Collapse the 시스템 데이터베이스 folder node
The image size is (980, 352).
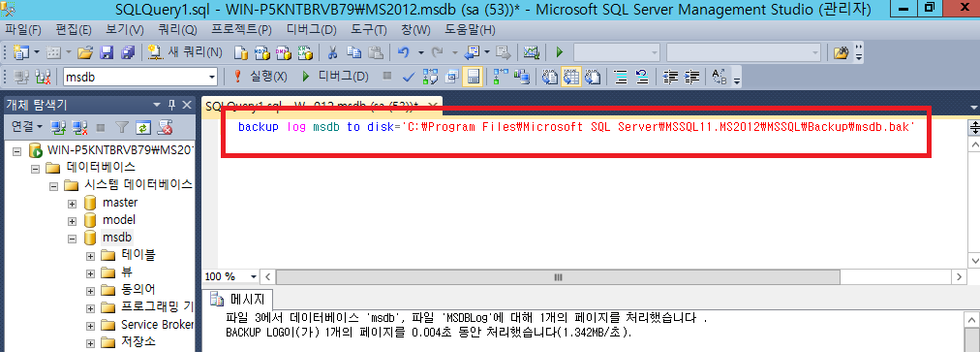(x=54, y=186)
